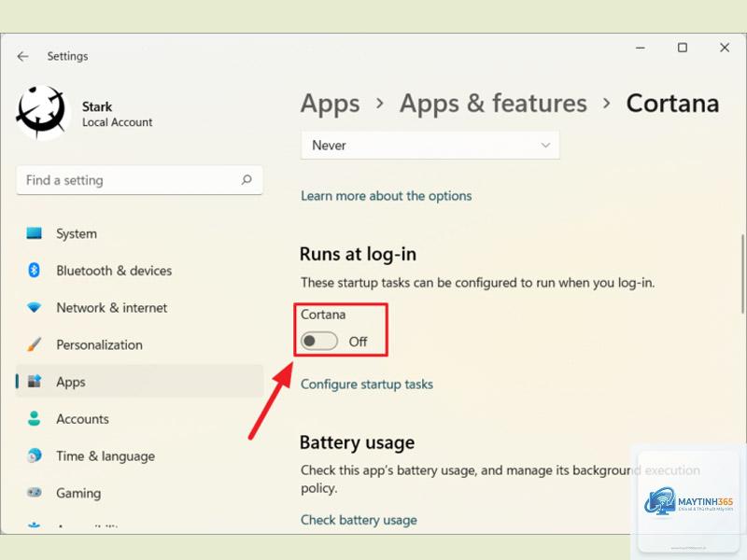This screenshot has height=560, width=747.
Task: Click the search magnifier icon
Action: coord(247,180)
